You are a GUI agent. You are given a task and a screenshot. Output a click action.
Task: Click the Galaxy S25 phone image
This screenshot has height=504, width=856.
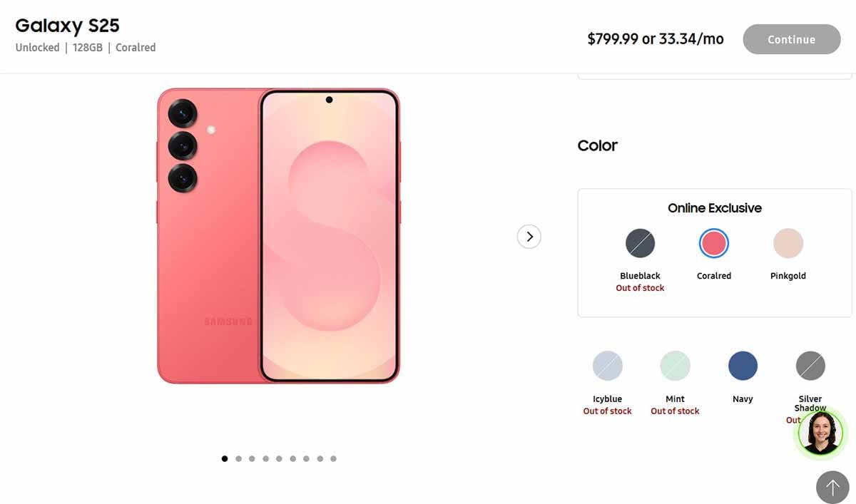(x=278, y=236)
